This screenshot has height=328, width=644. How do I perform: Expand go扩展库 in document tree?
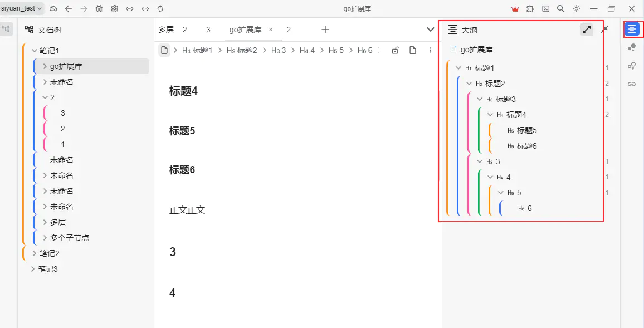[x=45, y=66]
